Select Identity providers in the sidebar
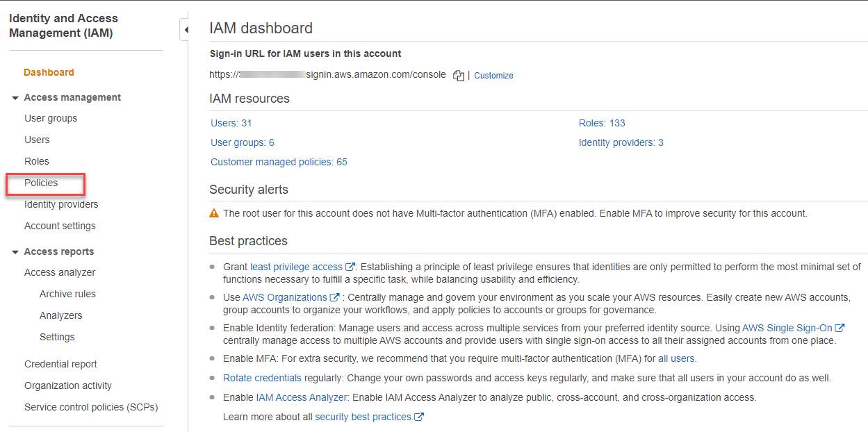This screenshot has height=432, width=868. (61, 204)
